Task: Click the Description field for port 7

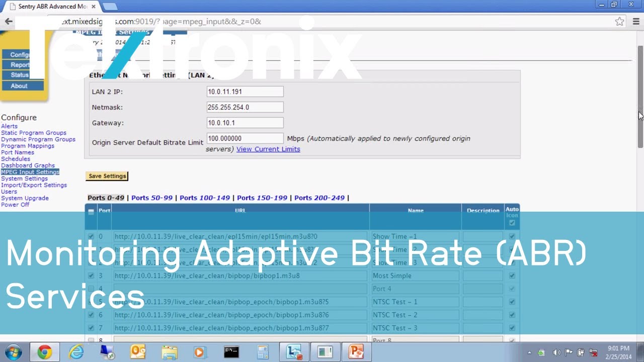Action: [483, 328]
